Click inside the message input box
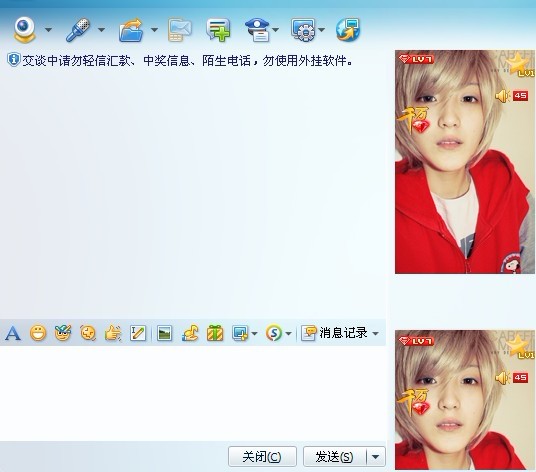The width and height of the screenshot is (536, 472). pos(193,393)
